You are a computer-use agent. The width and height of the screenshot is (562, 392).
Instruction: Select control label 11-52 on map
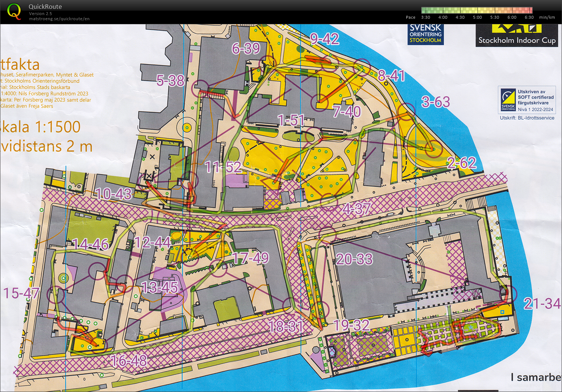(223, 167)
